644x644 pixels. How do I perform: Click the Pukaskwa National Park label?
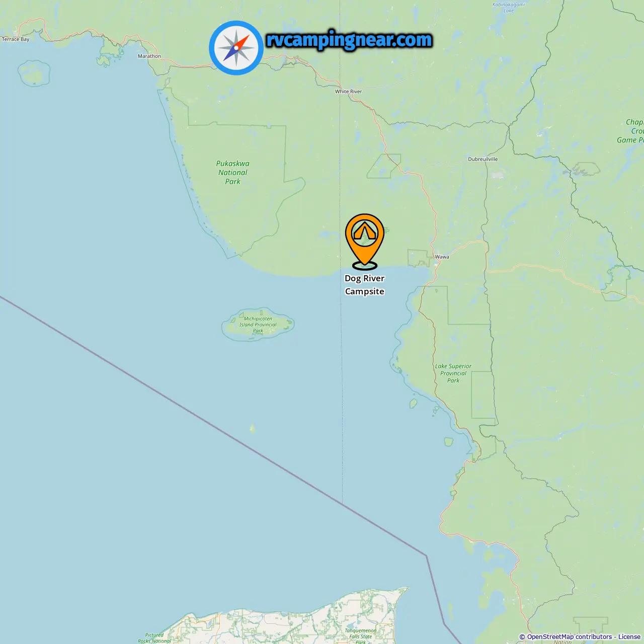[232, 173]
